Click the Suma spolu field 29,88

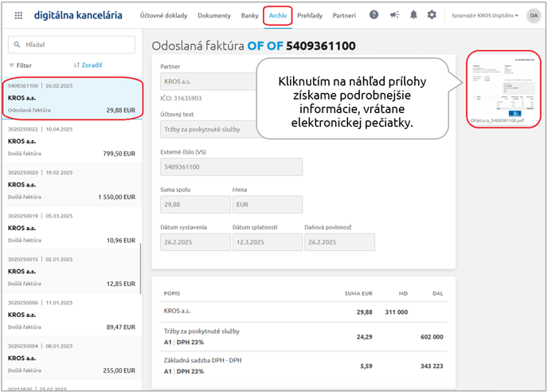[195, 205]
